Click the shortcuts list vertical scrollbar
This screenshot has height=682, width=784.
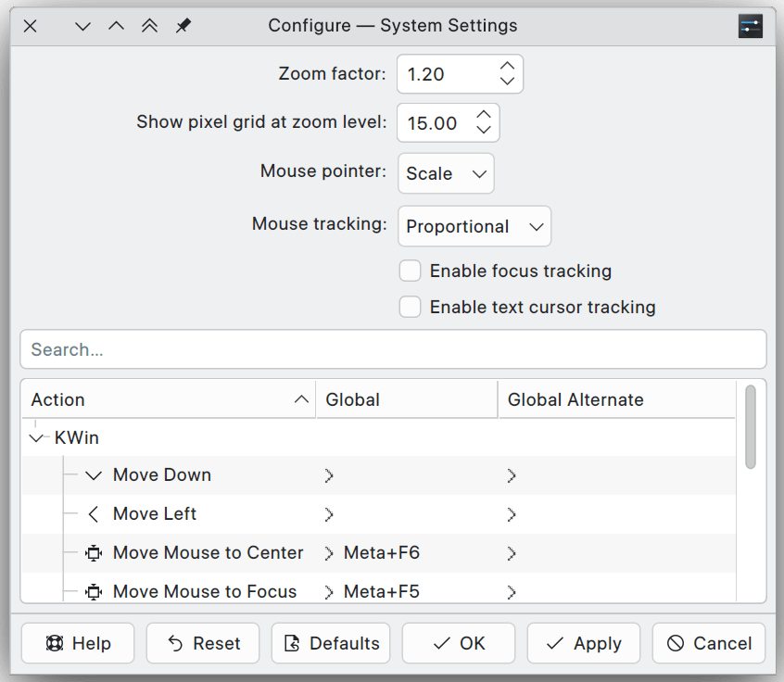coord(750,426)
